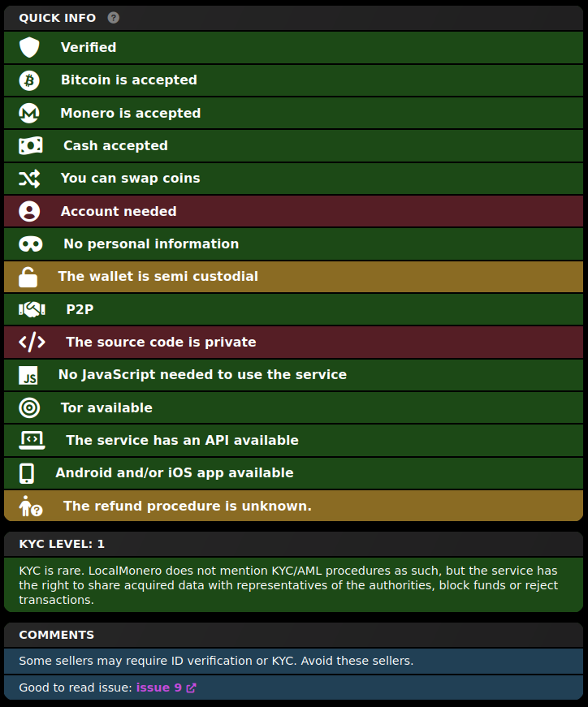Click the swap coins shuffle icon
This screenshot has height=707, width=588.
point(29,179)
